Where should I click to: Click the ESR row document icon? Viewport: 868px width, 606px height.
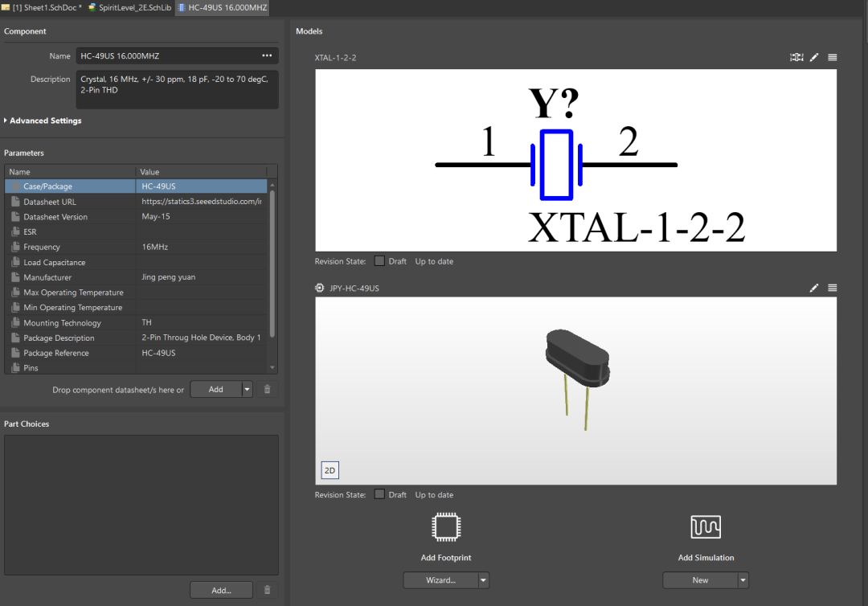coord(15,232)
